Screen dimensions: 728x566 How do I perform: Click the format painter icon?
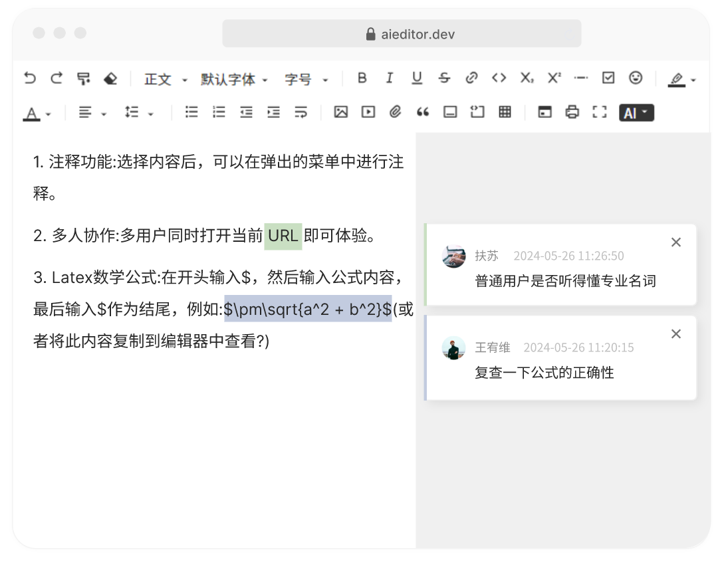tap(83, 78)
